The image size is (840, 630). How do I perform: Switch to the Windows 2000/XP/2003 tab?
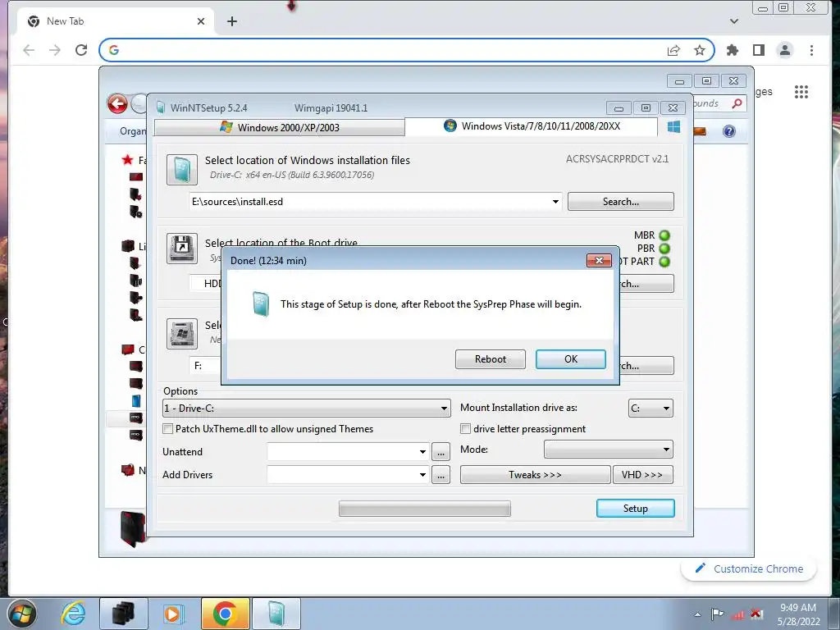pyautogui.click(x=280, y=127)
